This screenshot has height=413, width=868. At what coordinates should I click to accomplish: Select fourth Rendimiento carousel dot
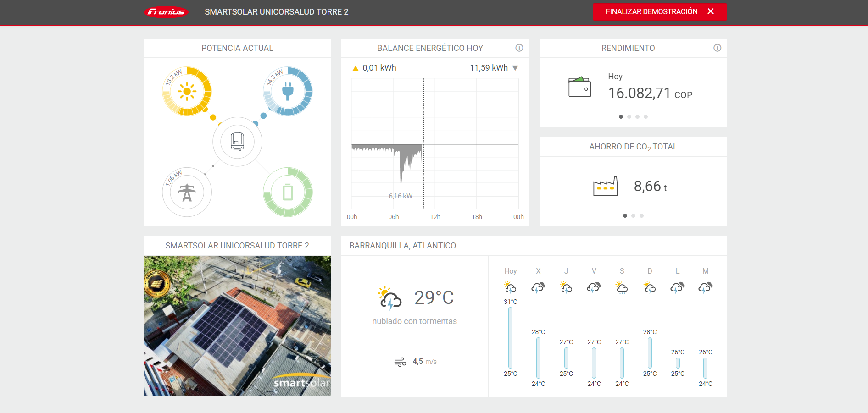pyautogui.click(x=645, y=117)
